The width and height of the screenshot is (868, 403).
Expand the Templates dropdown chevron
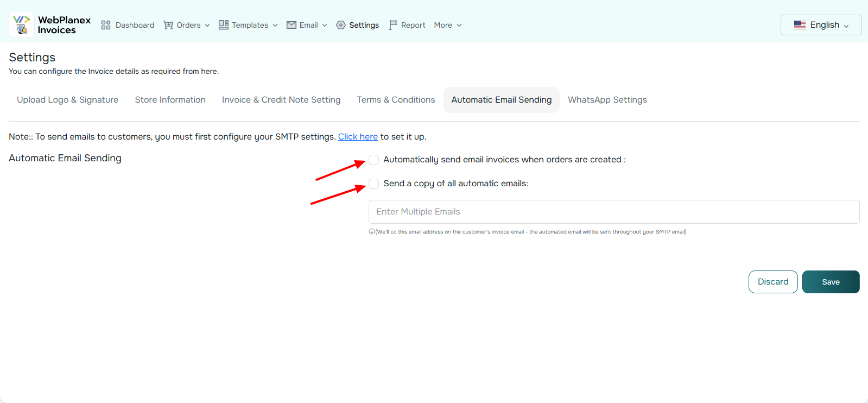(275, 26)
